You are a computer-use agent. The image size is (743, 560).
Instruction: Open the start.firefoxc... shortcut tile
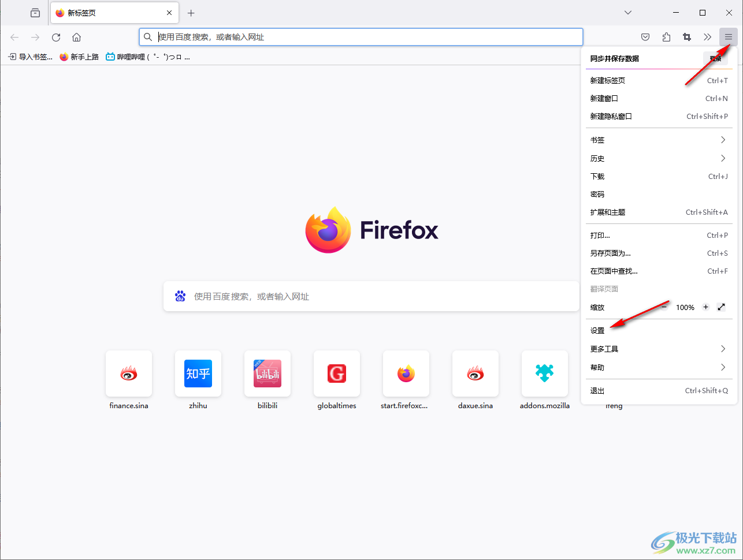coord(406,374)
